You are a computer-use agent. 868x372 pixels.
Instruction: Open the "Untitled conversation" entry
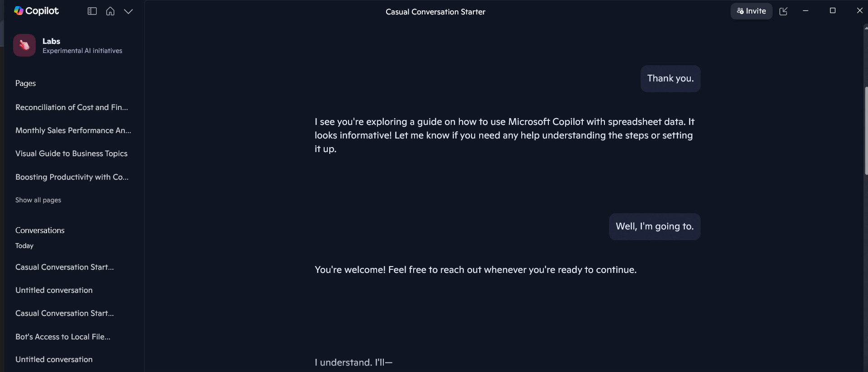[54, 290]
